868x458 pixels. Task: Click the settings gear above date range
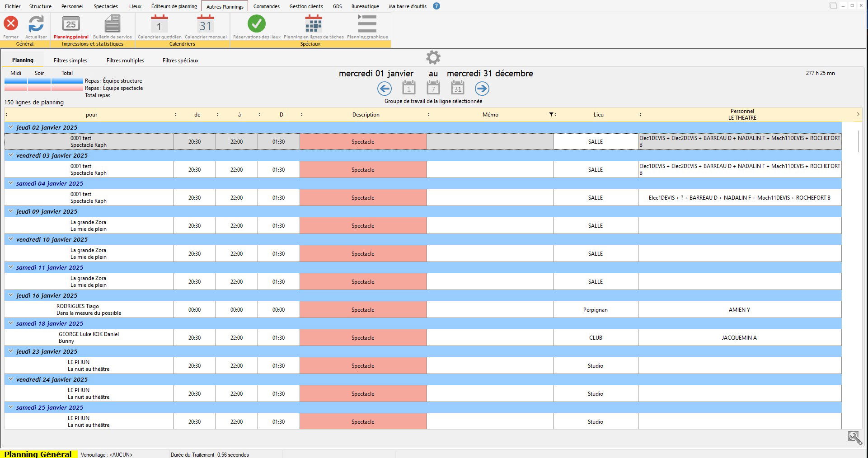(433, 57)
